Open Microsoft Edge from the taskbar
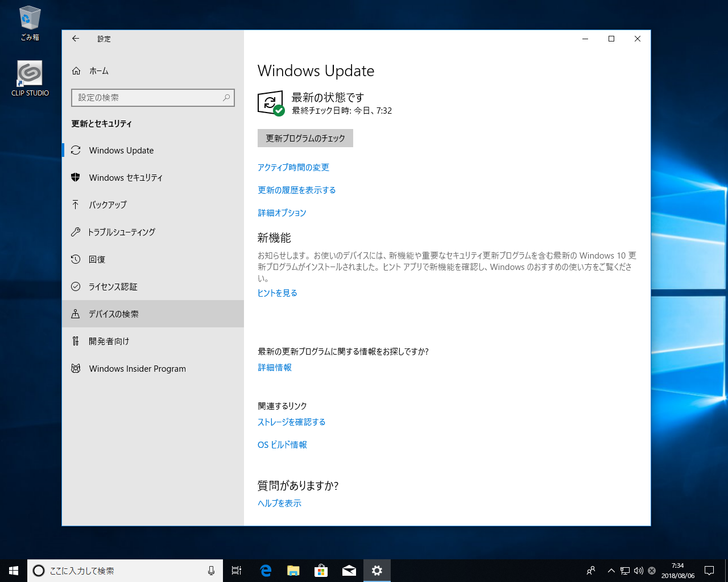Image resolution: width=728 pixels, height=582 pixels. pyautogui.click(x=266, y=571)
